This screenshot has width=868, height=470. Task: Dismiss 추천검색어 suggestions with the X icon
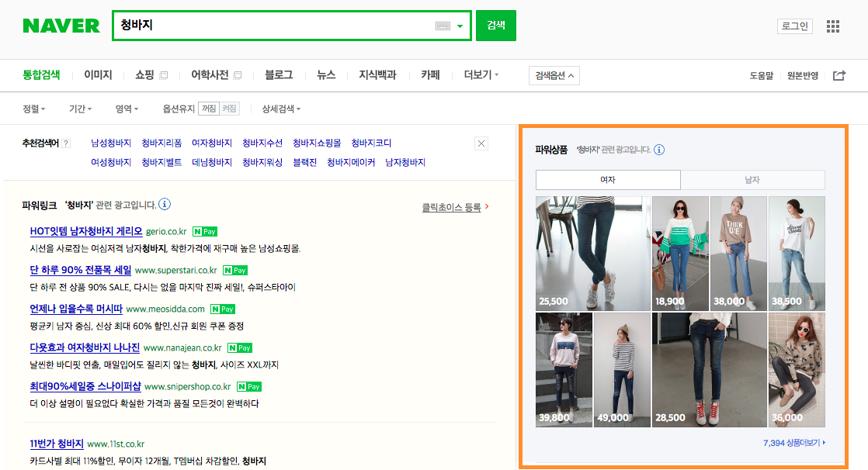pyautogui.click(x=481, y=143)
